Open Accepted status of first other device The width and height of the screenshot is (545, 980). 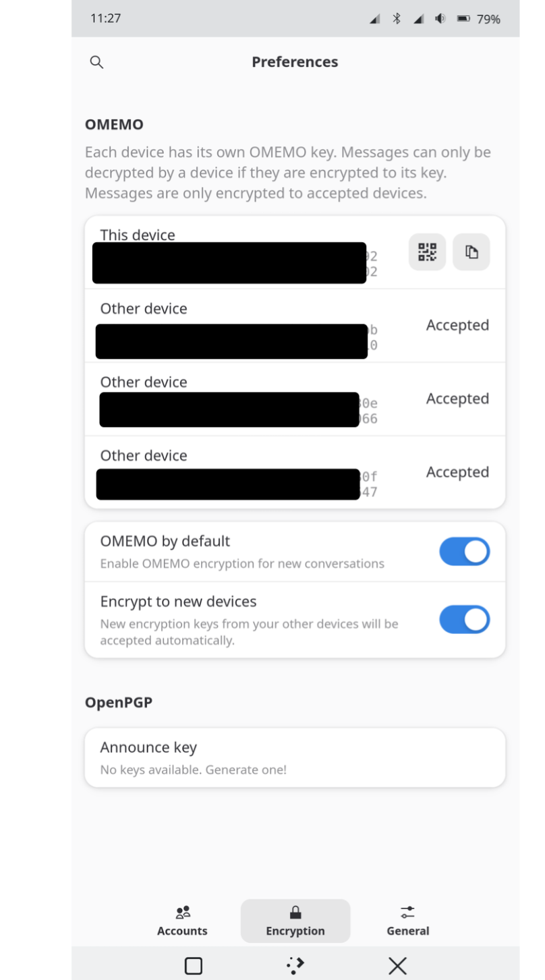[x=457, y=325]
